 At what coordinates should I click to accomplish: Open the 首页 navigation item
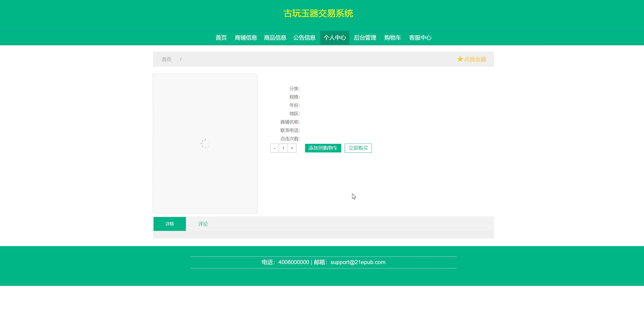[x=221, y=38]
